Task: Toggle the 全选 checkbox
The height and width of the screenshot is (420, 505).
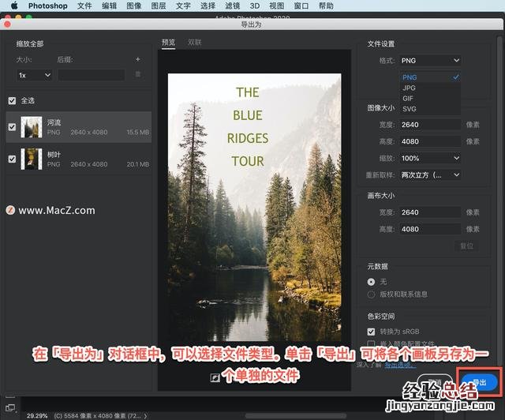Action: [12, 101]
